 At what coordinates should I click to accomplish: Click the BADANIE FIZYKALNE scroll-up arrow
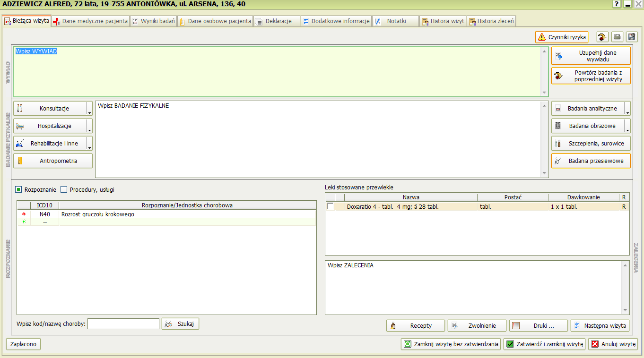(544, 105)
